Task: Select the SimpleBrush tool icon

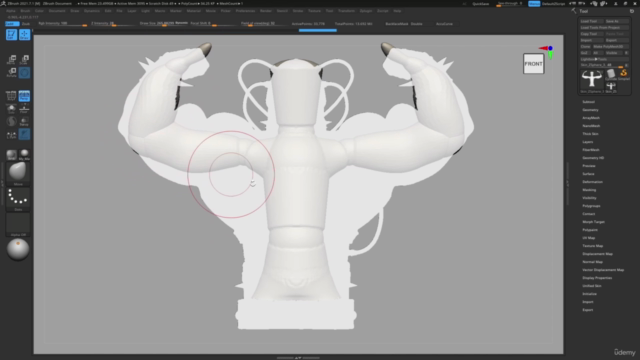Action: (x=623, y=74)
